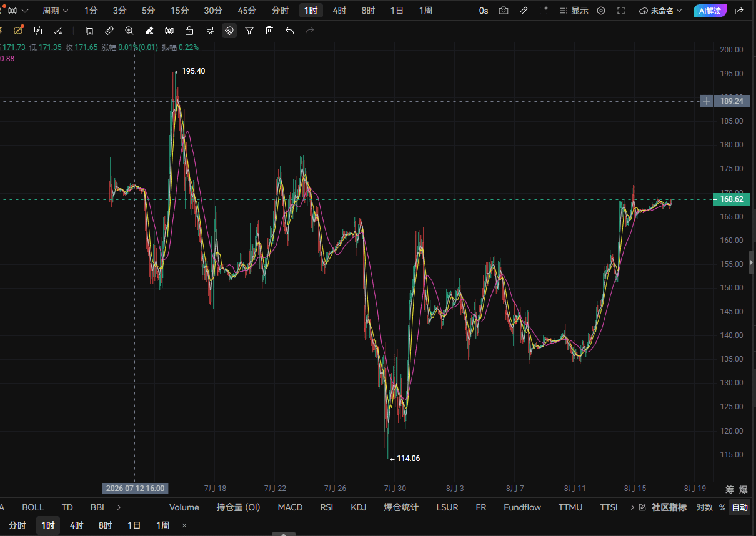Switch to the 3分 timeframe
Screen dimensions: 756x536
pos(119,11)
